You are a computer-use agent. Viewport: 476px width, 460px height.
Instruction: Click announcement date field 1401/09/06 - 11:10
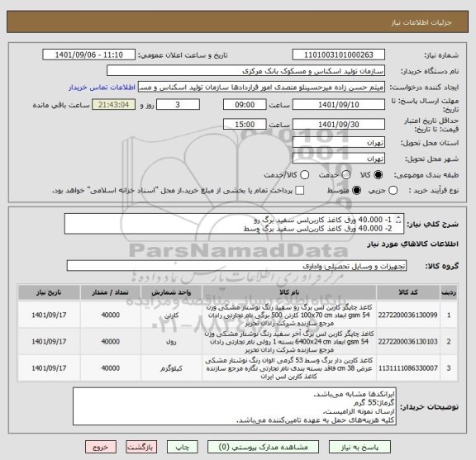(89, 55)
